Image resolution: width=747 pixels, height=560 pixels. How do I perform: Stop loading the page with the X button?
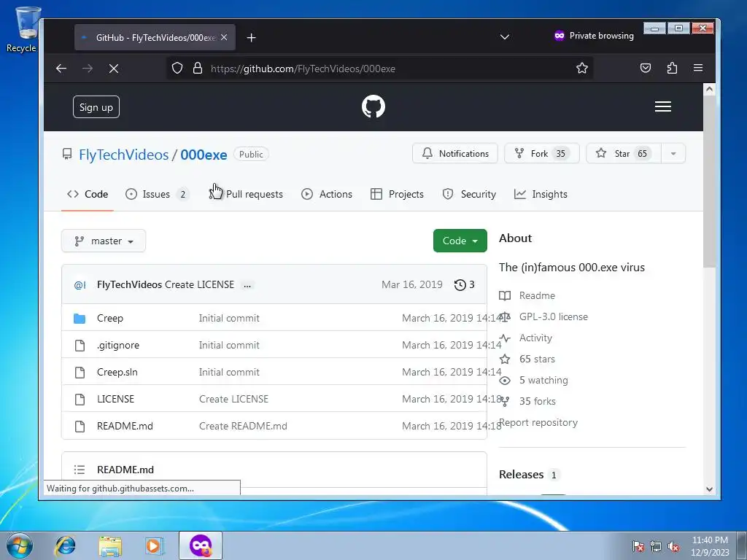point(113,69)
